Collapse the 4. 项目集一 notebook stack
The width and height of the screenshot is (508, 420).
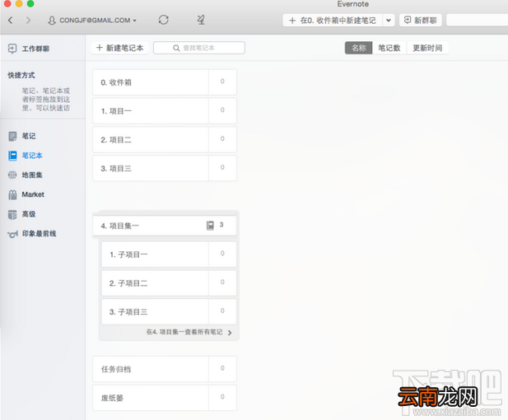tap(165, 226)
